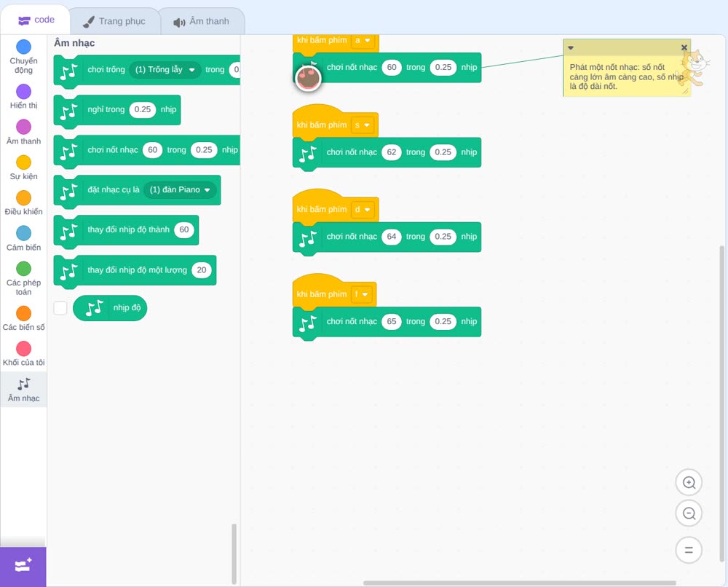728x587 pixels.
Task: Click note value 65 in workspace block
Action: tap(392, 321)
